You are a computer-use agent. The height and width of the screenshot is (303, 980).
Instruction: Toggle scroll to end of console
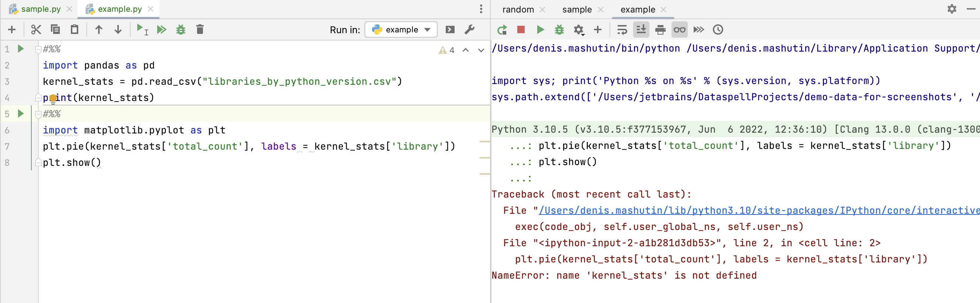pos(641,29)
